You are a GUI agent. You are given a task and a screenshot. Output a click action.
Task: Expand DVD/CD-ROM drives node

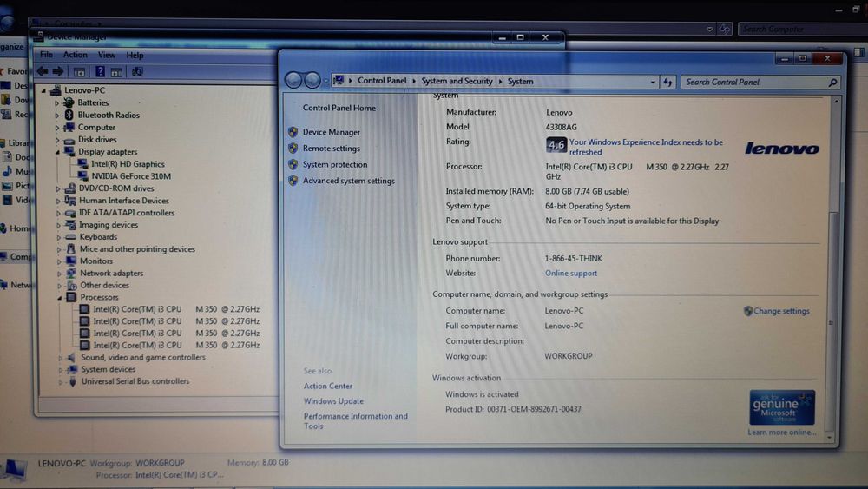(57, 188)
